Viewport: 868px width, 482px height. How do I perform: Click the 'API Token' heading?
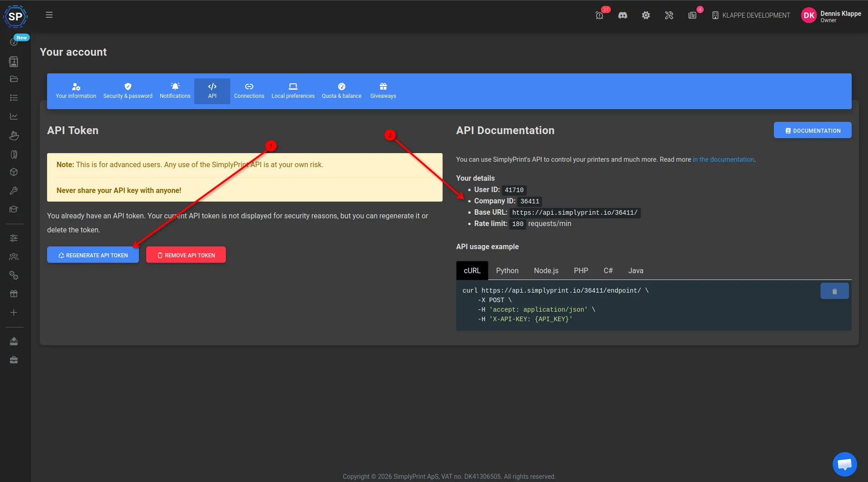coord(73,130)
